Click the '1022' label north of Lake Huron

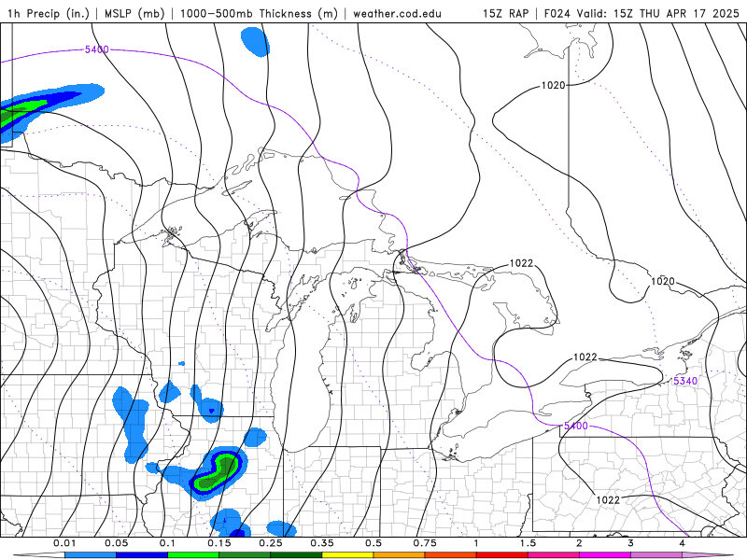[x=521, y=263]
